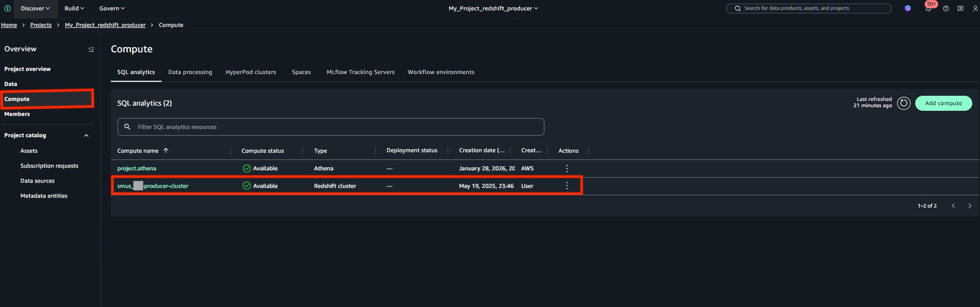Switch to the Data processing tab

[x=190, y=72]
